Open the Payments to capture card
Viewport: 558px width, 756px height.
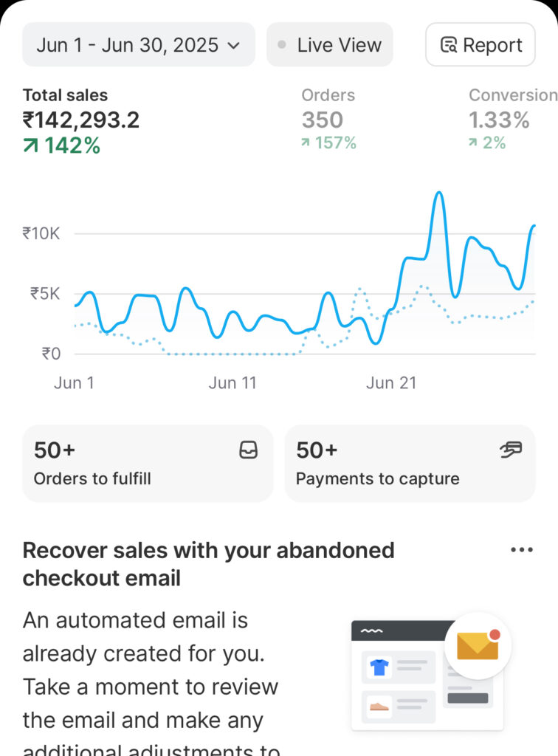point(410,464)
